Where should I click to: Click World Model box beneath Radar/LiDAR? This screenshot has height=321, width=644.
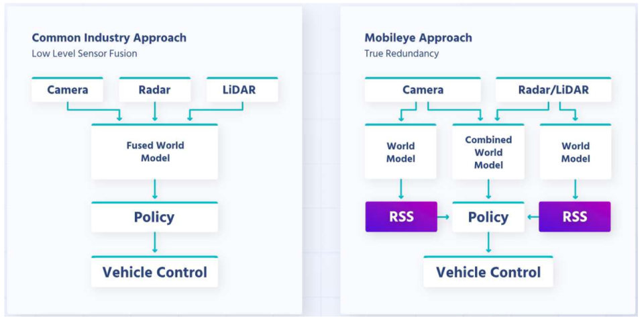(575, 152)
